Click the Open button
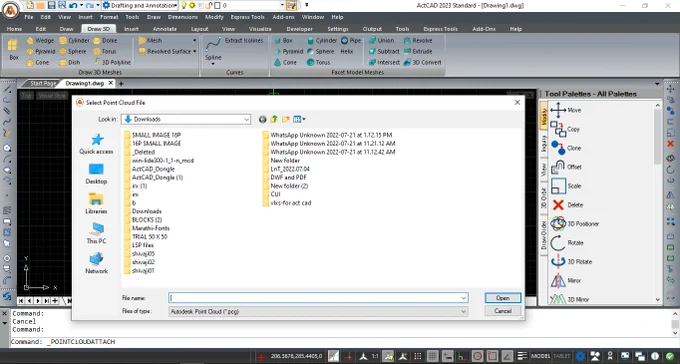Screen dimensions: 680x364 pyautogui.click(x=503, y=298)
